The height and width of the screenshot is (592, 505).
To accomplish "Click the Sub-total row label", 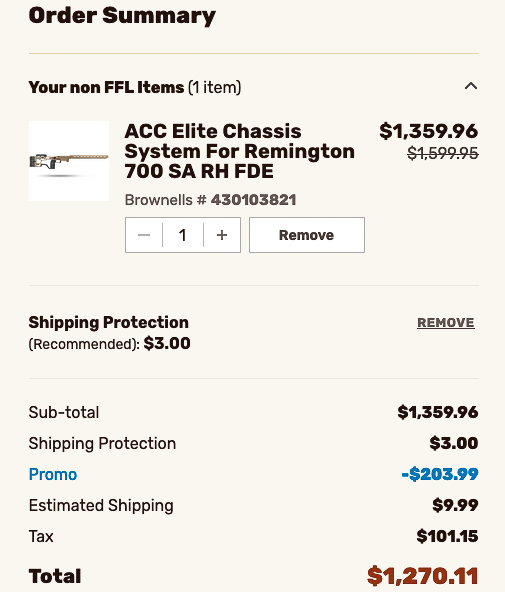I will click(64, 412).
